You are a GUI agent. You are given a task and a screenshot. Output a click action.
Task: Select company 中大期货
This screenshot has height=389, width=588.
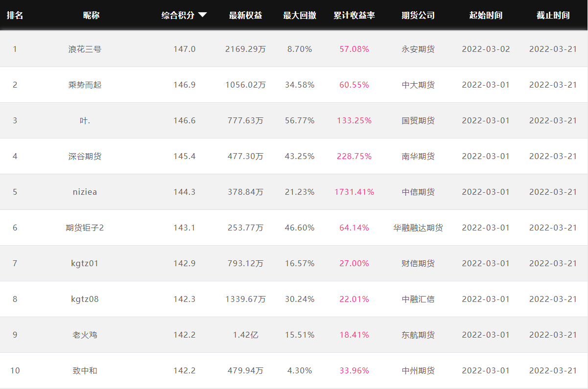[x=418, y=85]
